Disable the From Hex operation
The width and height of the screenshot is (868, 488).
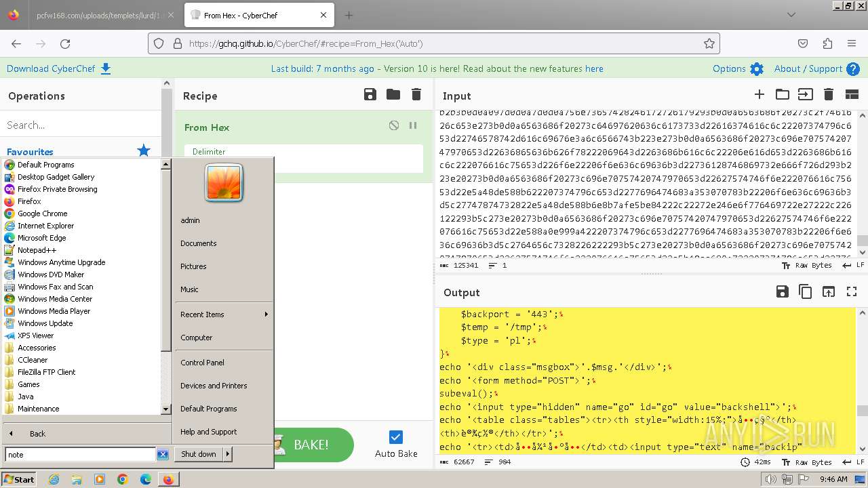pos(394,126)
